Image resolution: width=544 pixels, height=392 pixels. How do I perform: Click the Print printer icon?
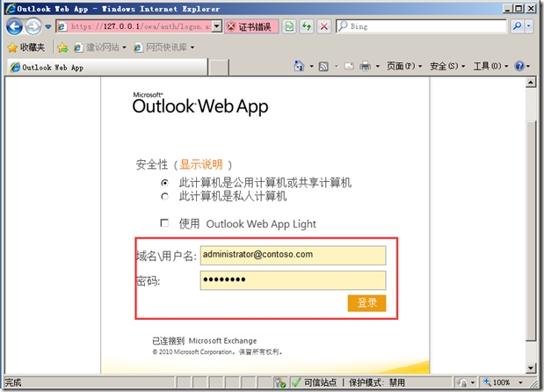click(365, 66)
